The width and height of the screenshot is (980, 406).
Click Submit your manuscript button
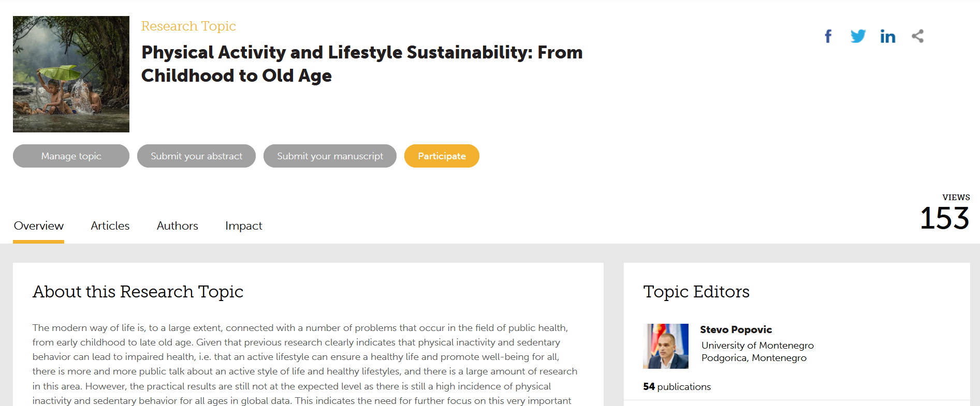[330, 156]
